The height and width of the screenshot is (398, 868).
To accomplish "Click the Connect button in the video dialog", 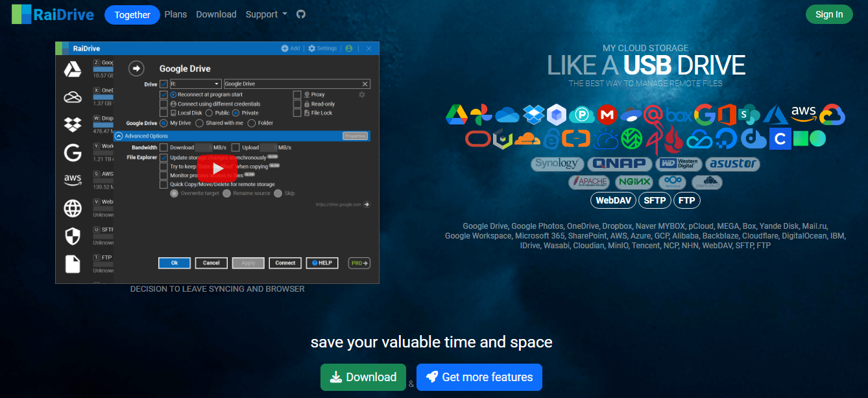I will pyautogui.click(x=285, y=263).
